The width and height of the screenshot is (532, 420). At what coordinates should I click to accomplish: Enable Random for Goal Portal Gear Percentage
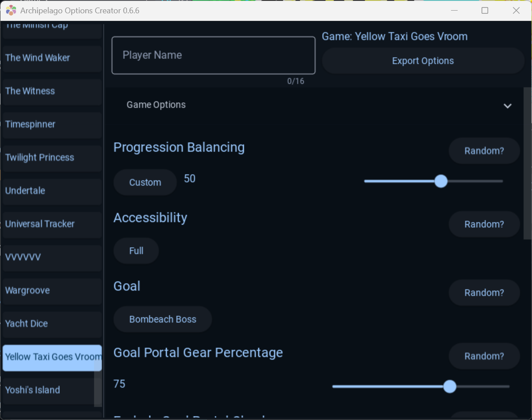(484, 356)
